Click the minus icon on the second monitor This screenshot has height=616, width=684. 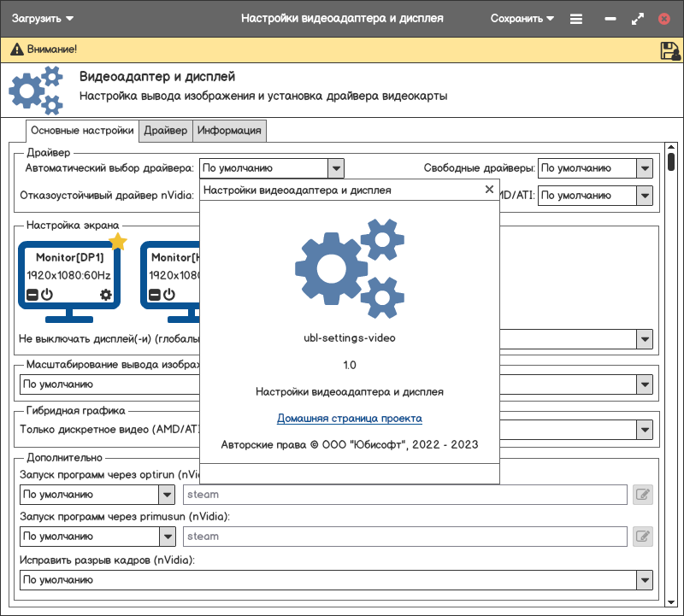pos(154,295)
